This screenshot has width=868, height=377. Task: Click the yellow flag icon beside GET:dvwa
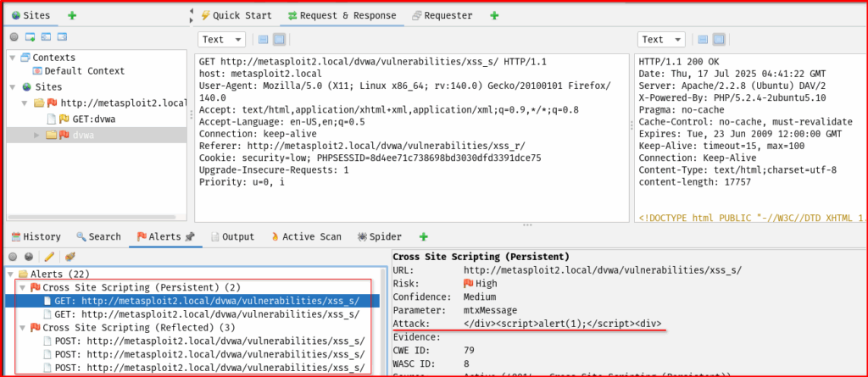point(64,119)
